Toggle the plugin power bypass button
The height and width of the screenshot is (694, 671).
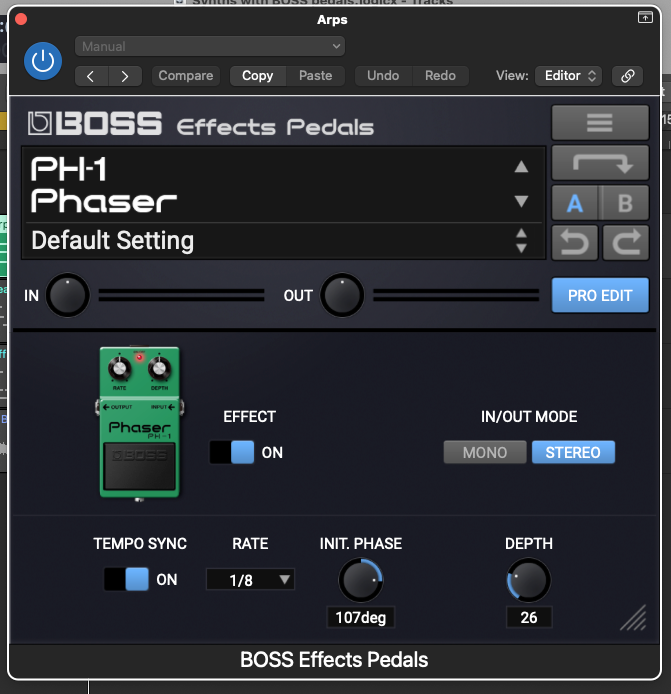(x=43, y=61)
